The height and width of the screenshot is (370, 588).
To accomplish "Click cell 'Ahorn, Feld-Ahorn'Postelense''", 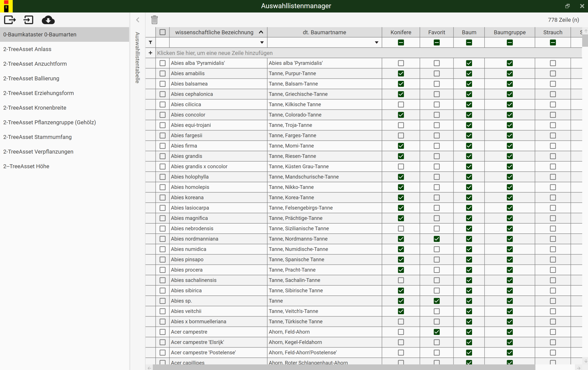I will [x=325, y=353].
